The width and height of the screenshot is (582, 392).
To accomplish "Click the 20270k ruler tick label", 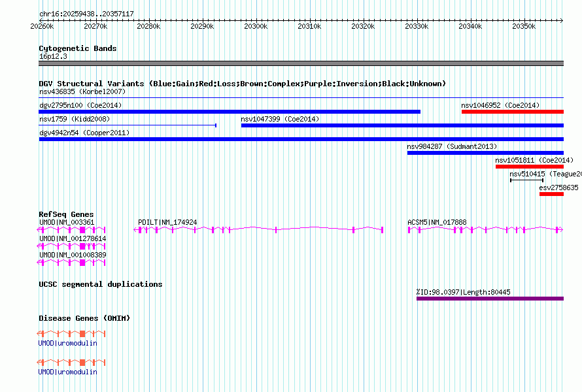I will tap(95, 26).
